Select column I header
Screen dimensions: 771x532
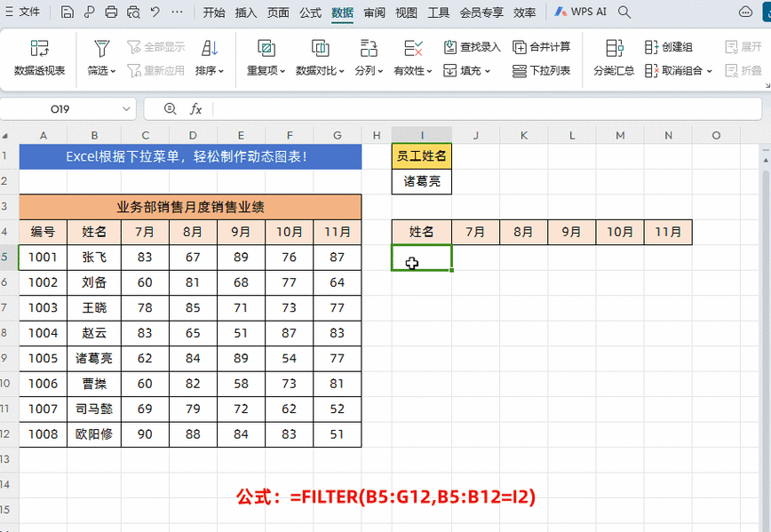pos(422,135)
